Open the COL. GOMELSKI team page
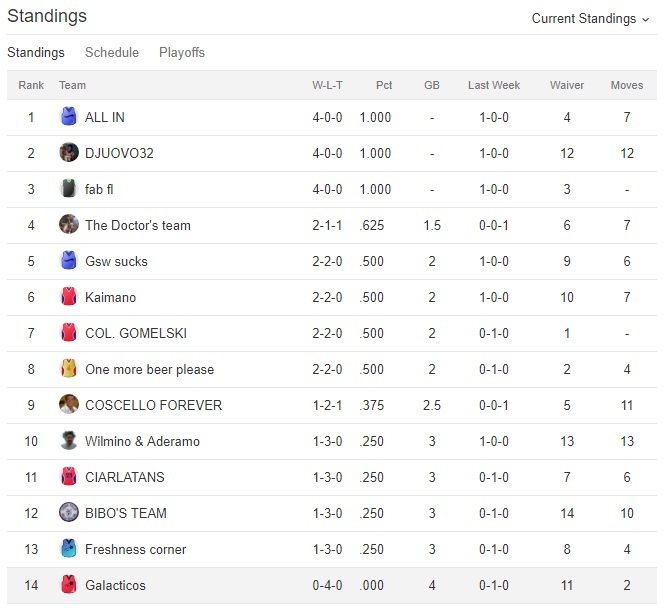 (136, 333)
